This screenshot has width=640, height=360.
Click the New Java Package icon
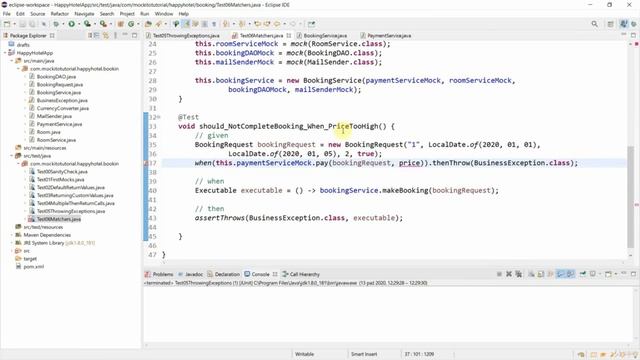tap(121, 24)
